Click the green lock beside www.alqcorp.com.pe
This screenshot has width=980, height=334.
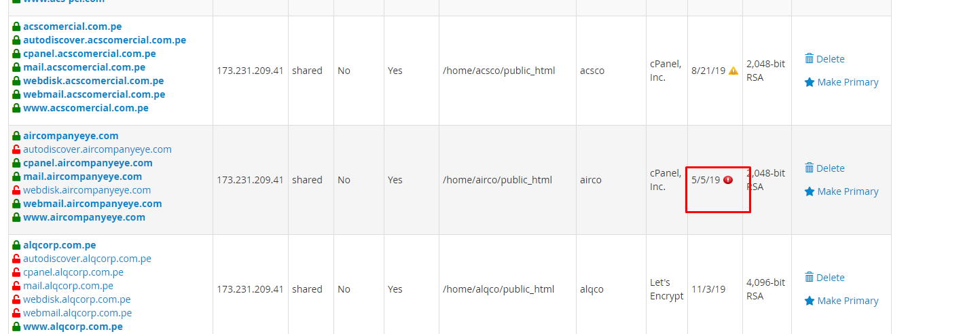(x=16, y=327)
